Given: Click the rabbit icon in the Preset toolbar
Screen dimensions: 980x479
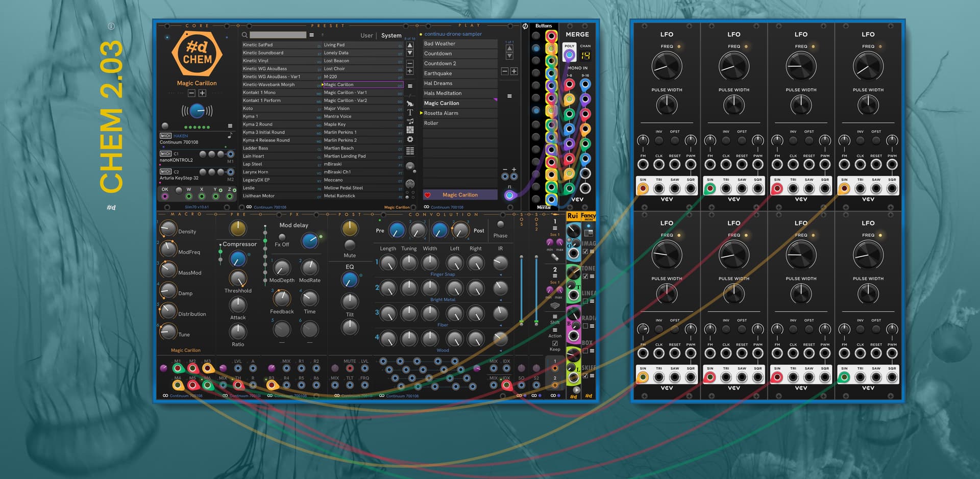Looking at the screenshot, I should tap(410, 104).
